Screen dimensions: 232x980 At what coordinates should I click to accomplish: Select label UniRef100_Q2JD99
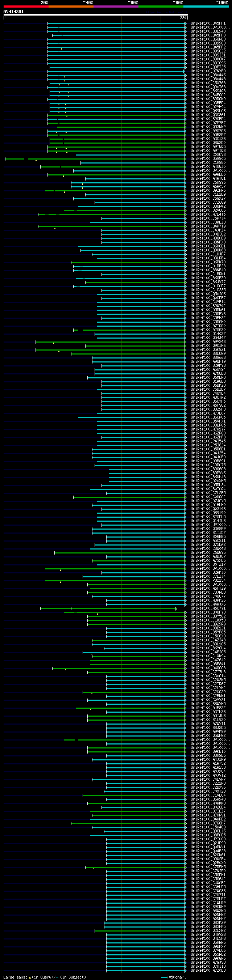pyautogui.click(x=208, y=843)
